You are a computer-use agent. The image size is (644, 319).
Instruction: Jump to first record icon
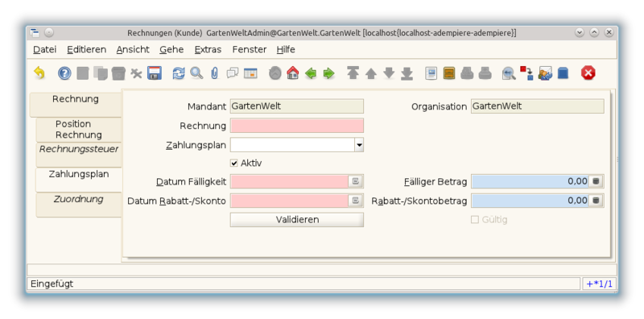coord(353,73)
